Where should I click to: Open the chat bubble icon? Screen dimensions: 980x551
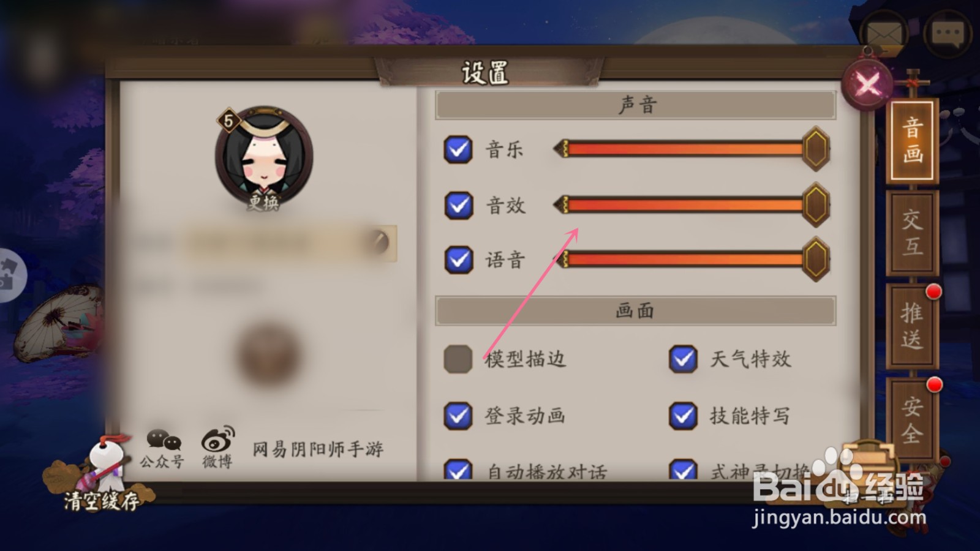[948, 33]
